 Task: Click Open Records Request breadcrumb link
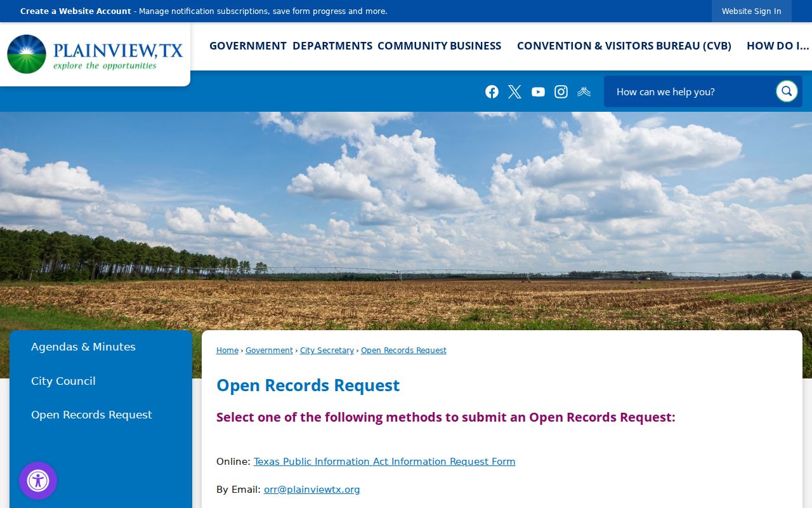pos(403,351)
